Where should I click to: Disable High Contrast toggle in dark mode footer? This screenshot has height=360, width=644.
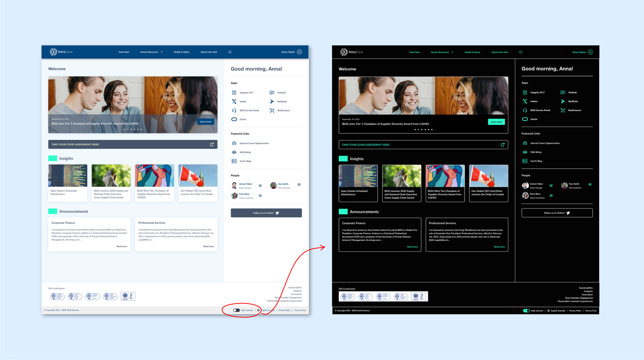click(x=526, y=311)
